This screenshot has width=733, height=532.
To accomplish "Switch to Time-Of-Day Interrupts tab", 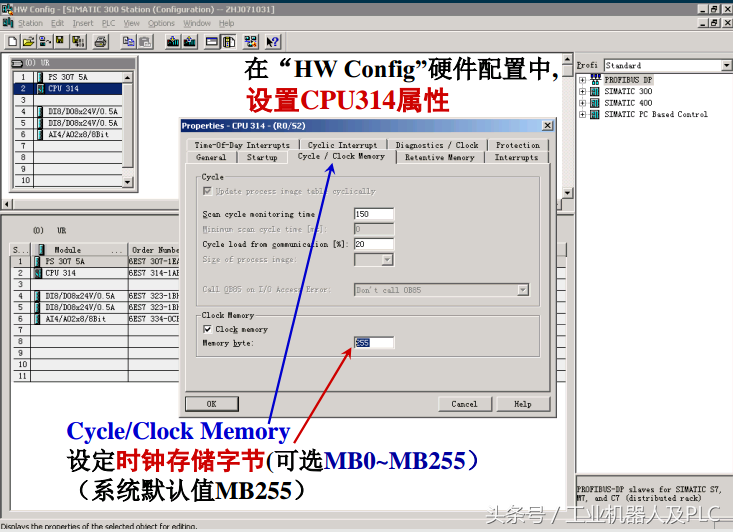I will pyautogui.click(x=242, y=145).
